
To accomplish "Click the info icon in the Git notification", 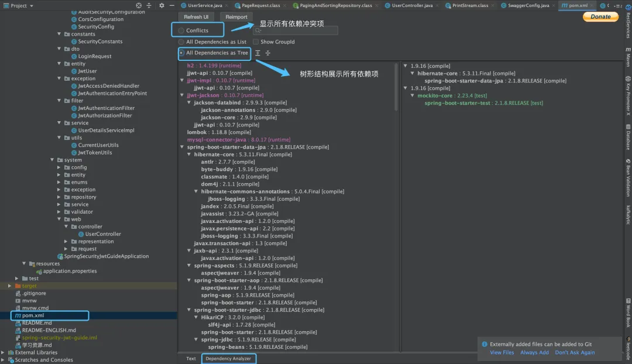I will click(485, 344).
